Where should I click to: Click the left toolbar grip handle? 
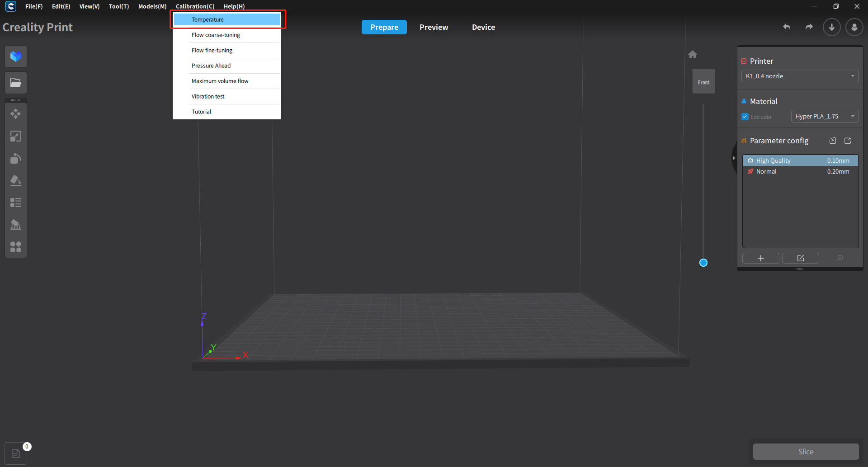pyautogui.click(x=16, y=100)
